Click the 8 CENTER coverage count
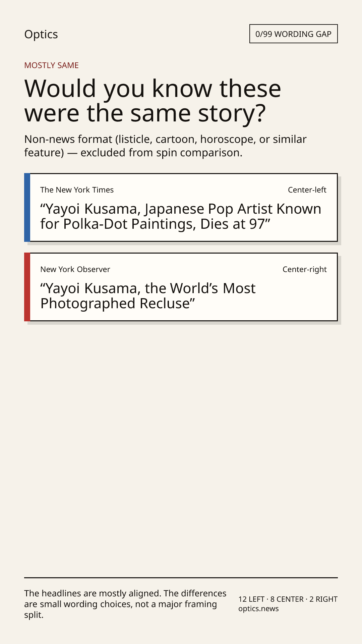The width and height of the screenshot is (362, 644). tap(287, 599)
